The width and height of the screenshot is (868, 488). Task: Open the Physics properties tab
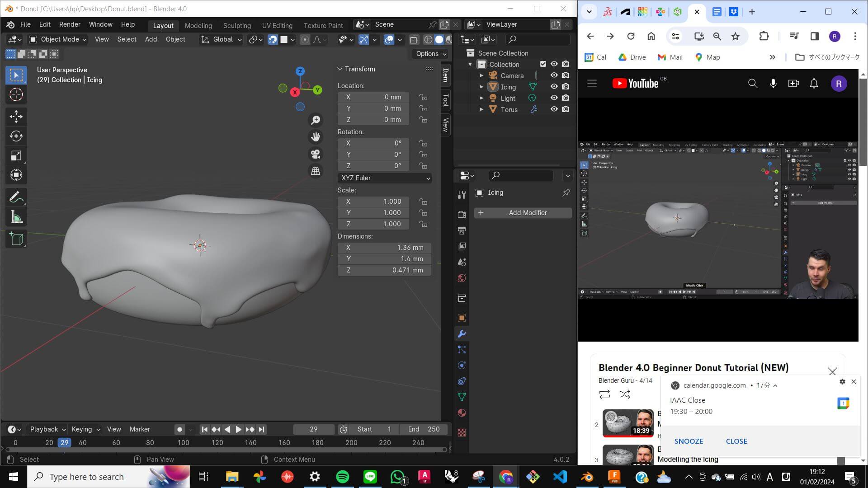[x=462, y=366]
